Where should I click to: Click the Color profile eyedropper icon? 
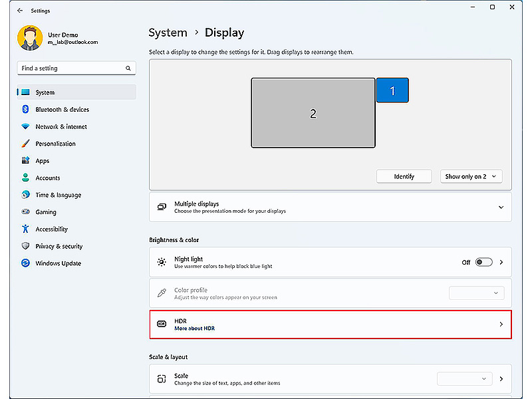(x=162, y=293)
